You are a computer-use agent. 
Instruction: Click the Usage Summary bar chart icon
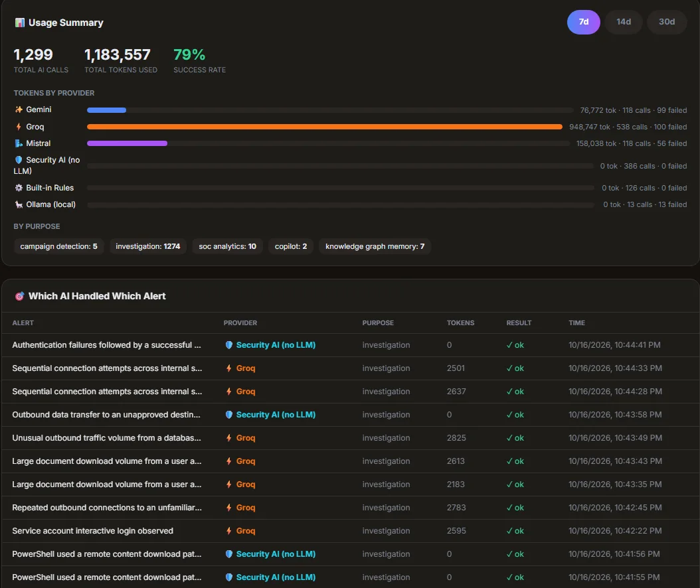[x=20, y=23]
